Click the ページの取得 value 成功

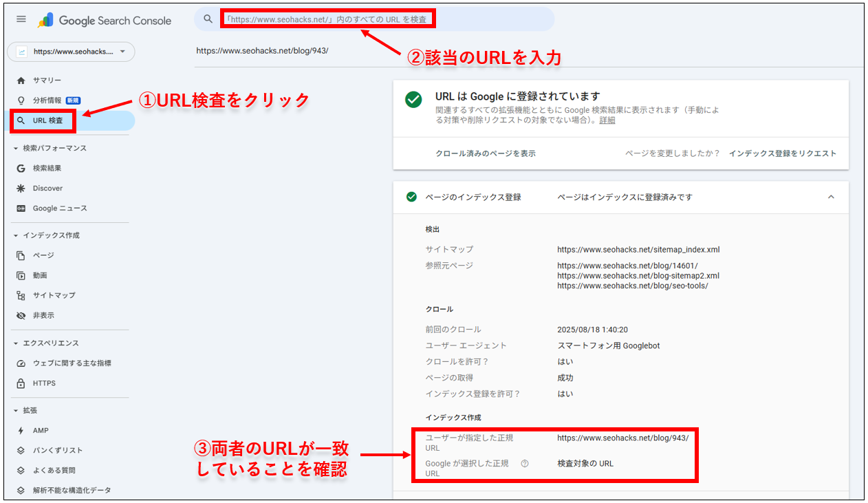pos(565,378)
